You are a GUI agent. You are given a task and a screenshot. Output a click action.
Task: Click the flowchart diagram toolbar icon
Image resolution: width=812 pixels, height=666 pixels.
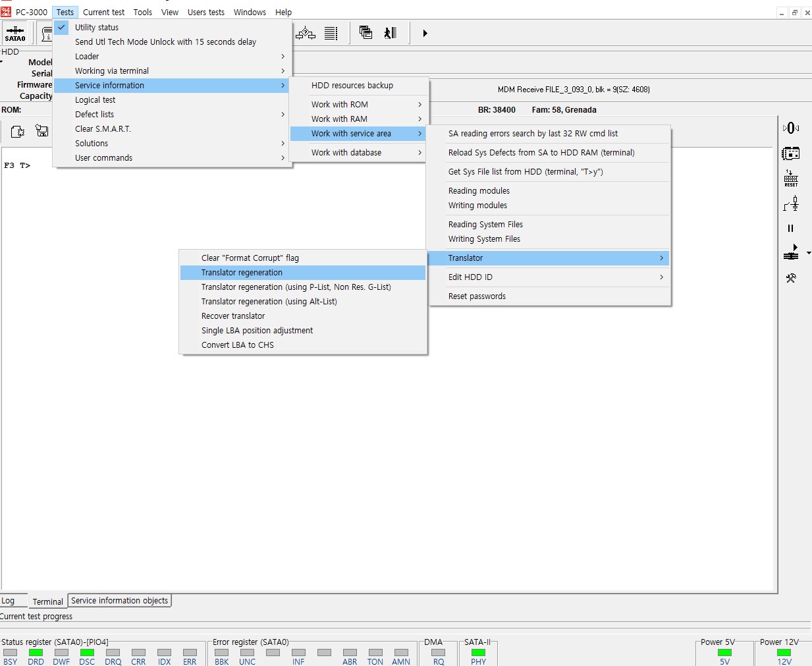[x=306, y=33]
